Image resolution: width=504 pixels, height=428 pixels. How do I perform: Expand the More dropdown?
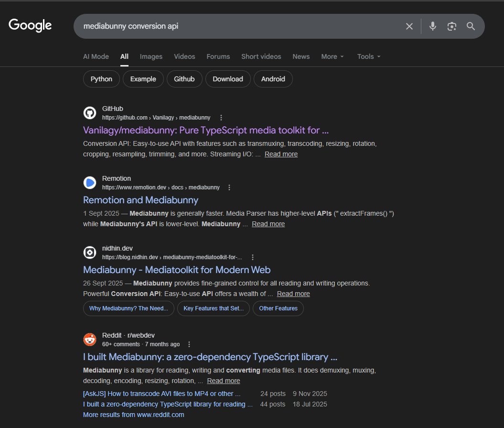pyautogui.click(x=332, y=56)
